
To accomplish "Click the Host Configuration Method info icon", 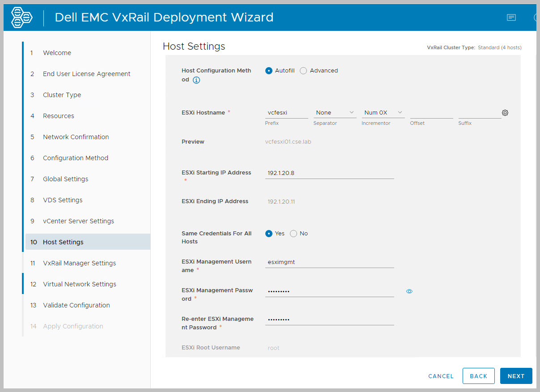I will click(x=196, y=81).
